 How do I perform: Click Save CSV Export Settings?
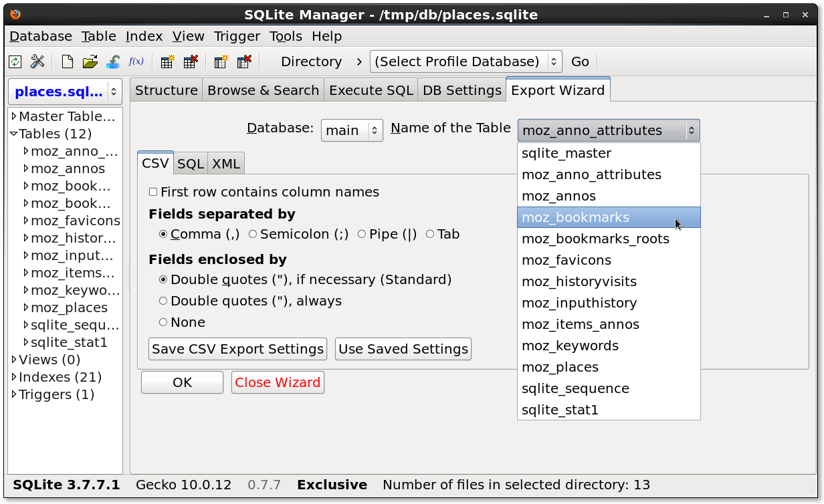click(237, 349)
